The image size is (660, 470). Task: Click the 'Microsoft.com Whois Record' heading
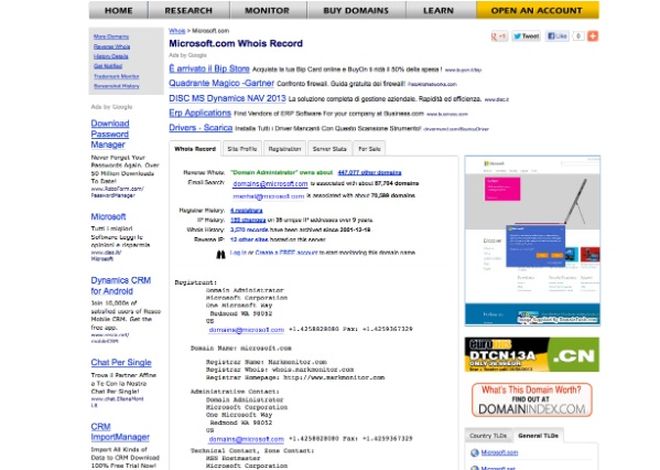click(x=236, y=43)
